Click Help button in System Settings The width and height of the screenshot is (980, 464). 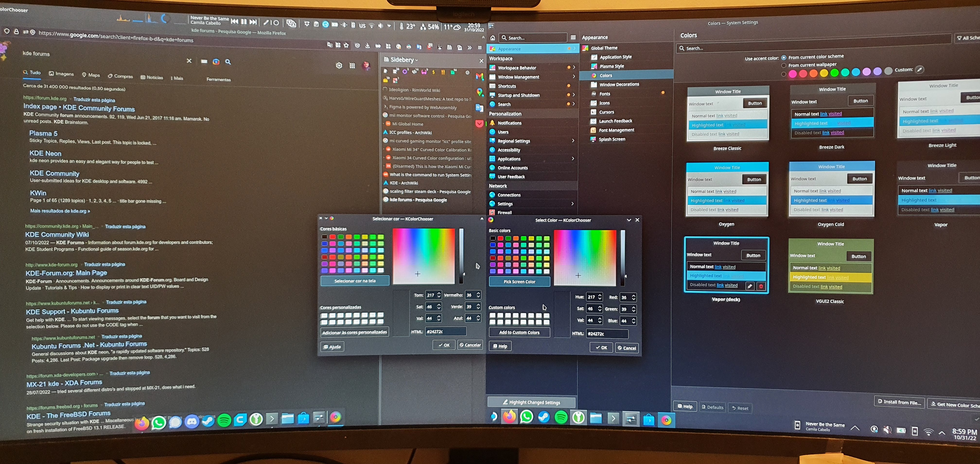685,406
